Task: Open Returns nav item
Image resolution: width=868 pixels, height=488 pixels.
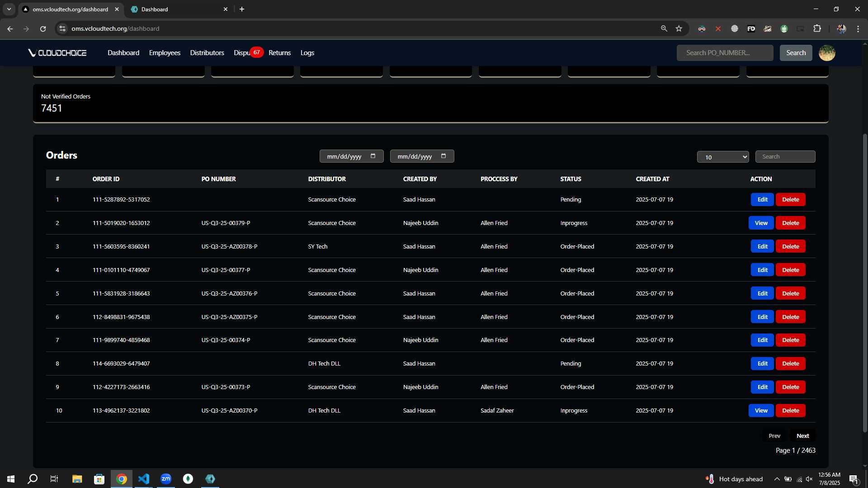Action: (x=279, y=53)
